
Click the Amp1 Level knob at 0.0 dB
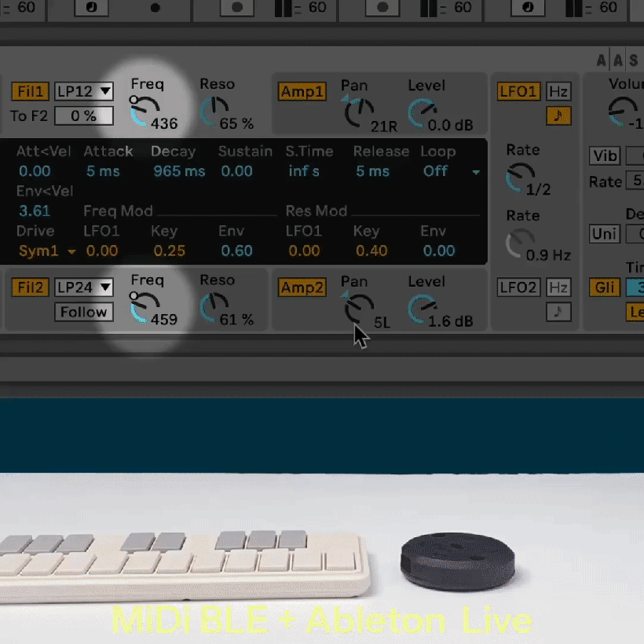[x=423, y=112]
